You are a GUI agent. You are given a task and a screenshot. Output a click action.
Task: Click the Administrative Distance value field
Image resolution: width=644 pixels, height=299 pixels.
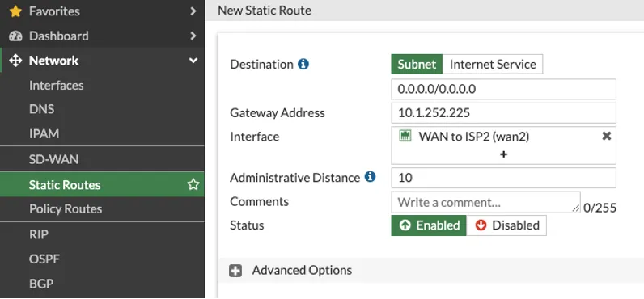pos(503,178)
